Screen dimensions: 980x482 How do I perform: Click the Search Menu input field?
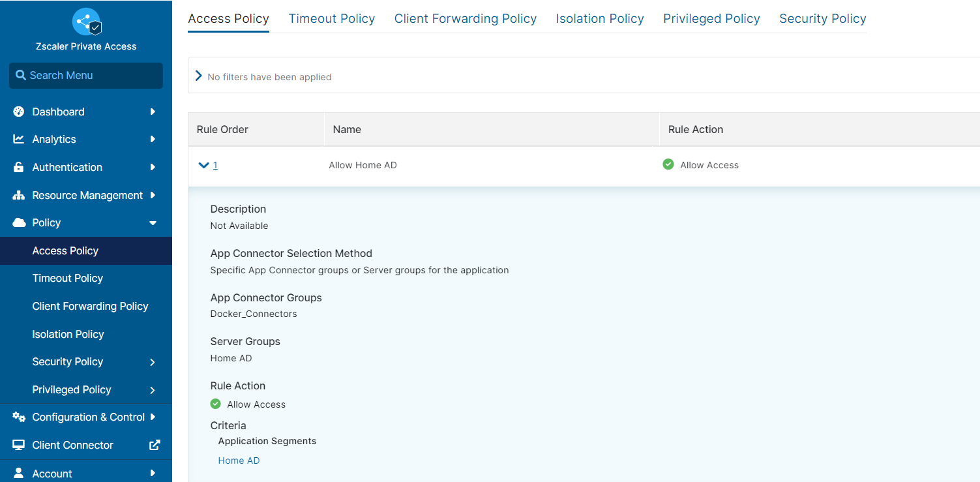(85, 76)
